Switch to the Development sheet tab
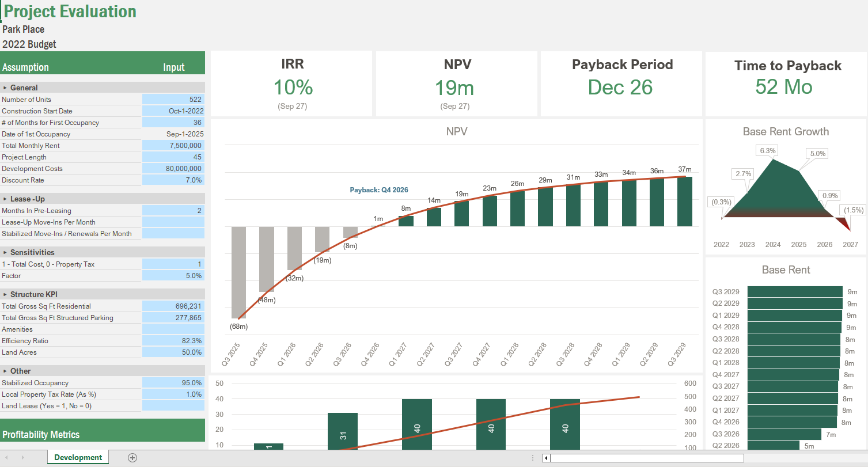868x467 pixels. 78,457
